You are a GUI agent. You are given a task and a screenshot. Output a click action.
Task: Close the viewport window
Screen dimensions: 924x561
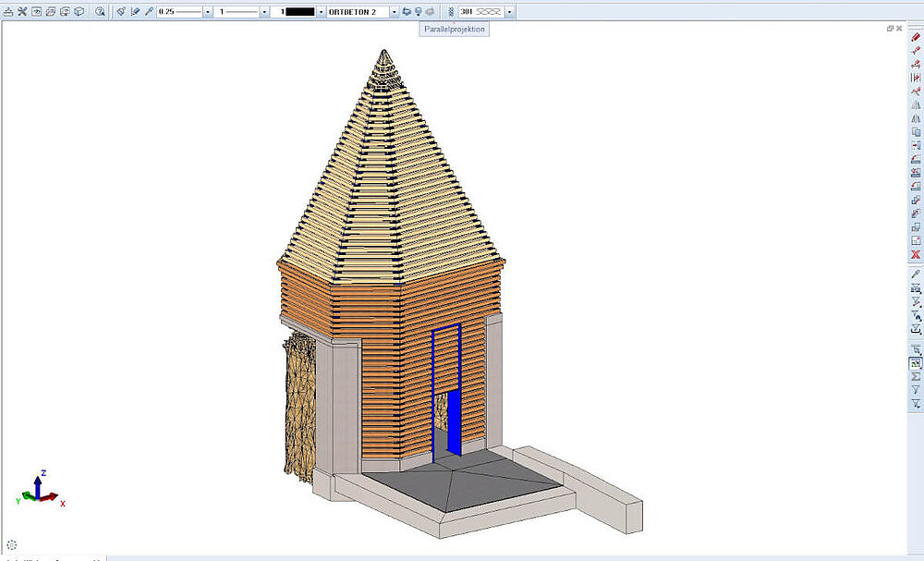tap(899, 29)
